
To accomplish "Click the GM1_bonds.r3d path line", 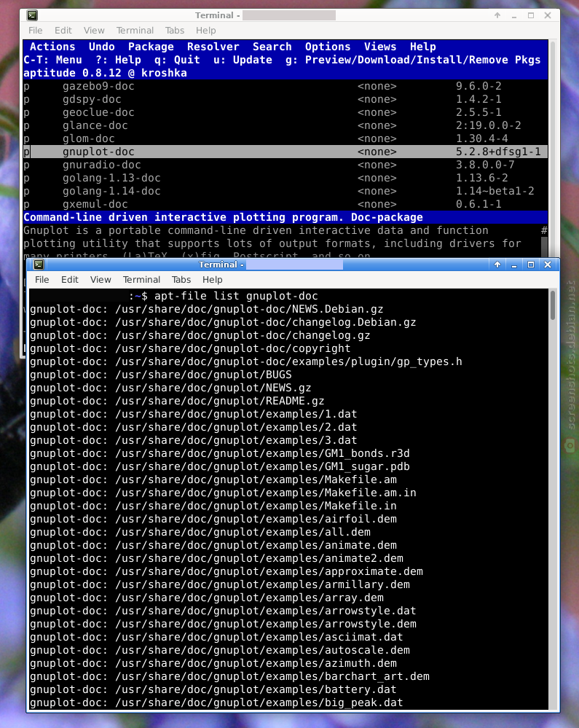I will coord(219,453).
